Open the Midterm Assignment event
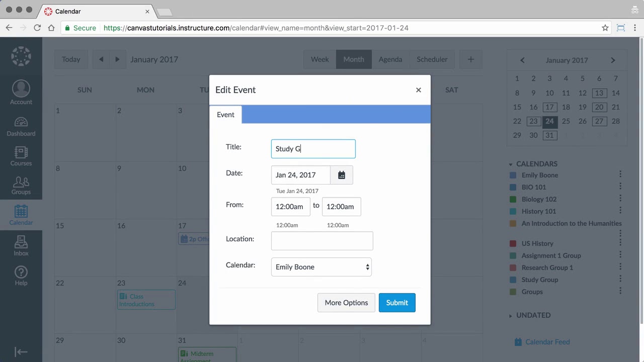The width and height of the screenshot is (644, 362). [207, 355]
